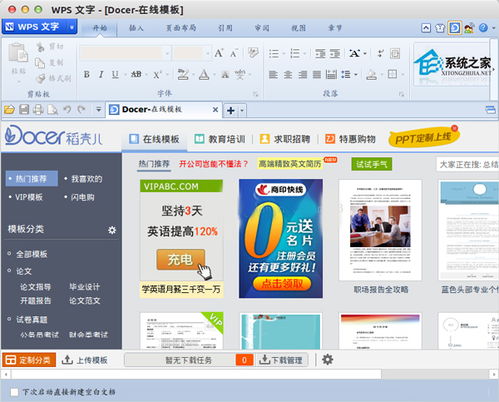Center align text
Image resolution: width=499 pixels, height=402 pixels.
288,74
